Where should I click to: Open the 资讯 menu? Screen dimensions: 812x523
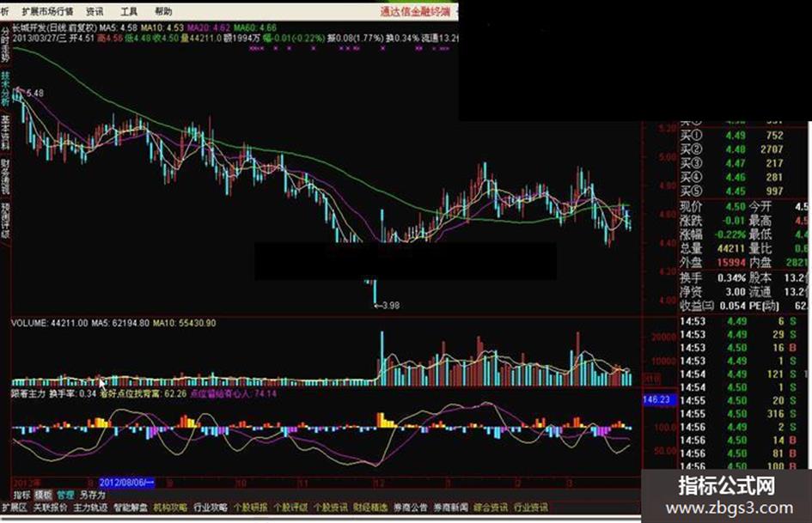point(95,11)
